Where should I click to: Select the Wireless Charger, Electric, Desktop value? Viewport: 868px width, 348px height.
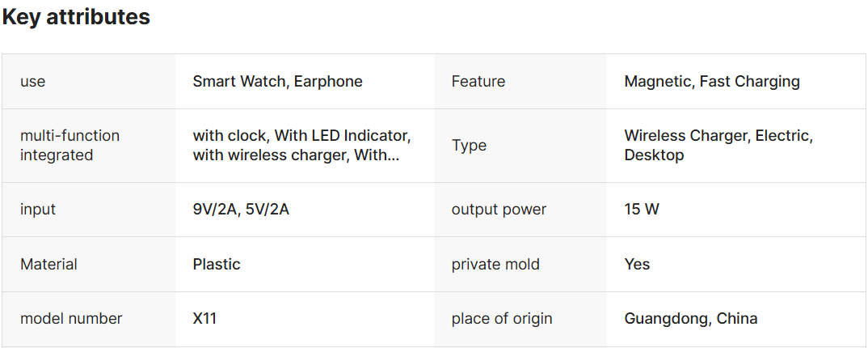click(x=718, y=146)
